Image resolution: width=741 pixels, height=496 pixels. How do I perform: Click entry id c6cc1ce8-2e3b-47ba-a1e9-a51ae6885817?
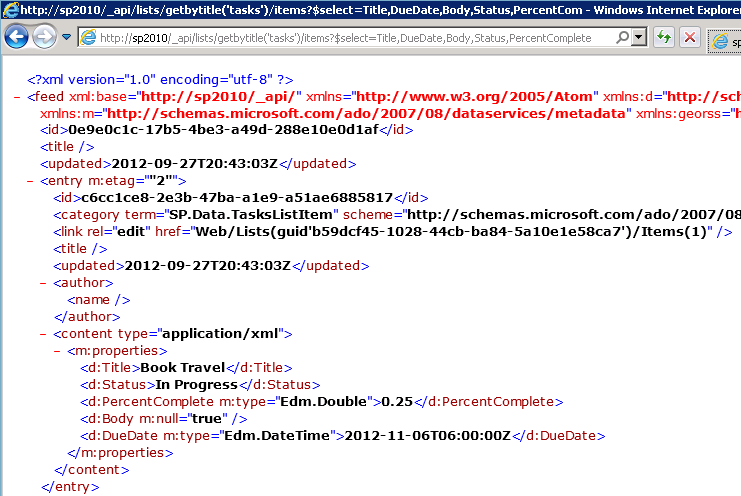[237, 197]
